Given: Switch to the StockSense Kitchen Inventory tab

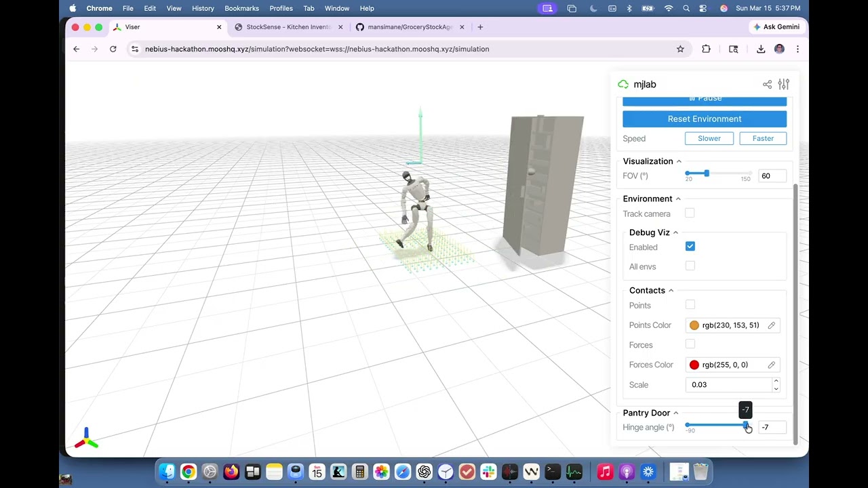Looking at the screenshot, I should coord(288,27).
